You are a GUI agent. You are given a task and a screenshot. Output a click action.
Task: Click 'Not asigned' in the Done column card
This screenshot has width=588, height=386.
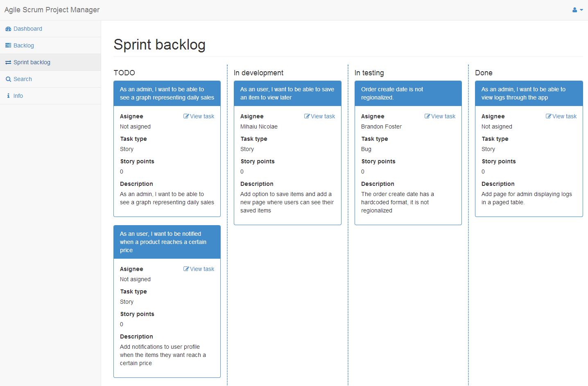click(x=497, y=126)
